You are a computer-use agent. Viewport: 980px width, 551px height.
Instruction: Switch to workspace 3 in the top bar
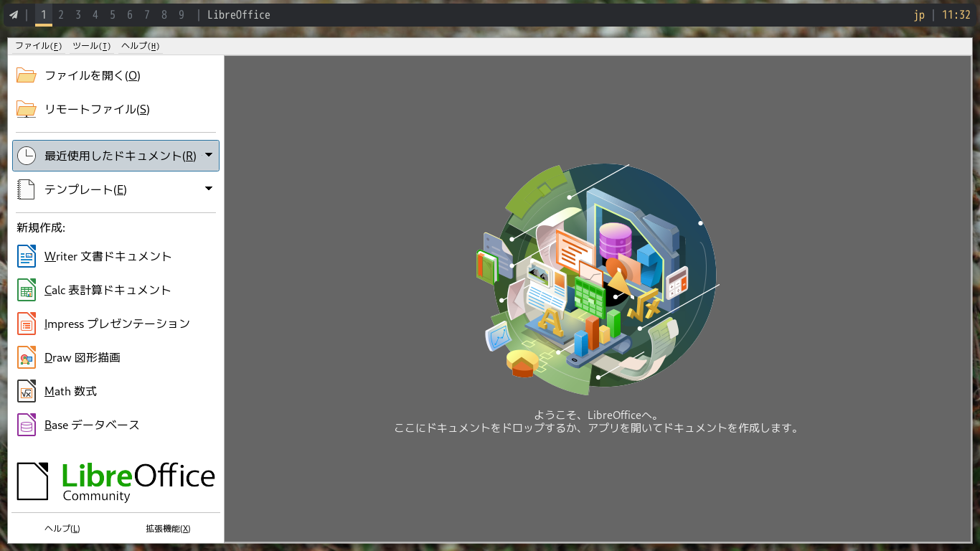click(78, 14)
